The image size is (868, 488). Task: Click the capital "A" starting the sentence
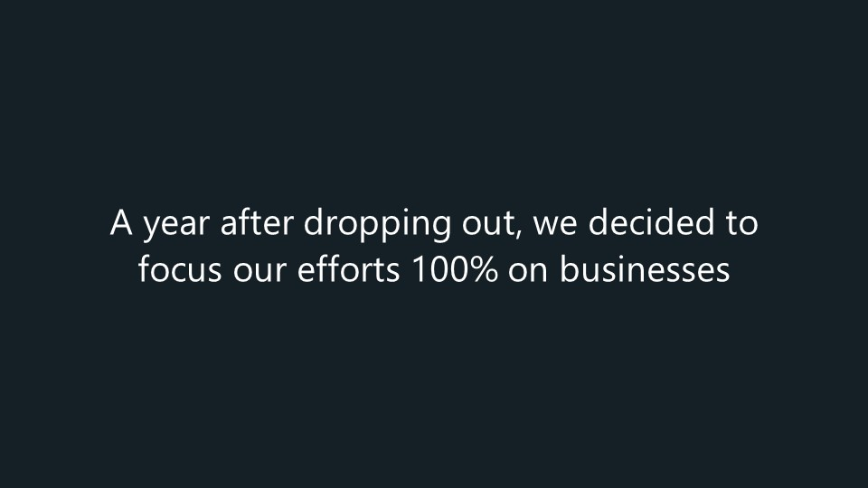click(x=121, y=222)
